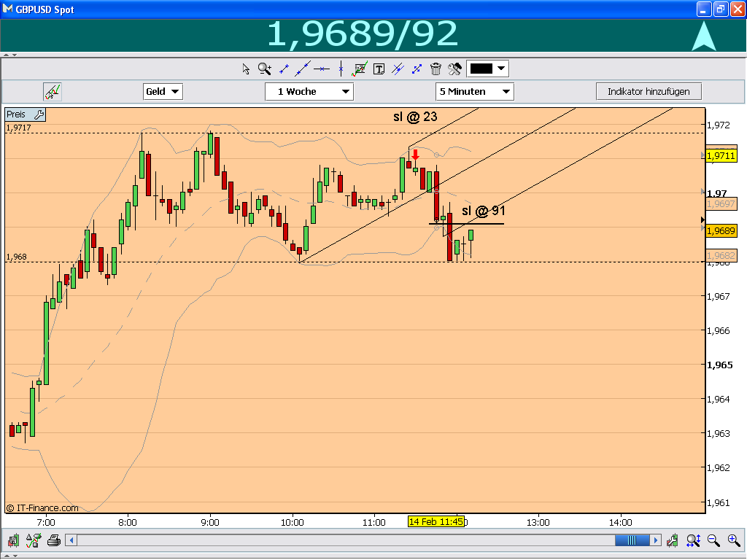Select the horizontal line tool

tap(322, 69)
